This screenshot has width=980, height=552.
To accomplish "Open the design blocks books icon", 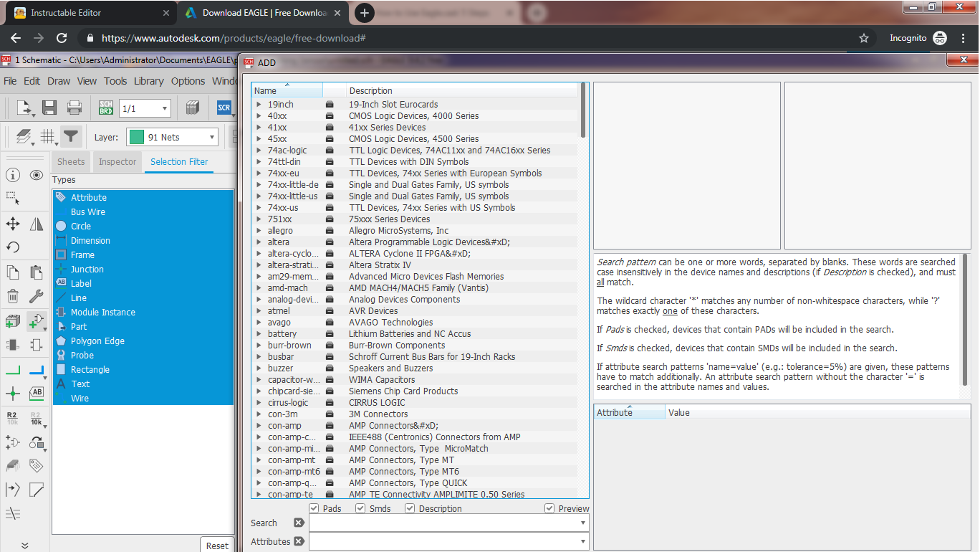I will [x=192, y=108].
